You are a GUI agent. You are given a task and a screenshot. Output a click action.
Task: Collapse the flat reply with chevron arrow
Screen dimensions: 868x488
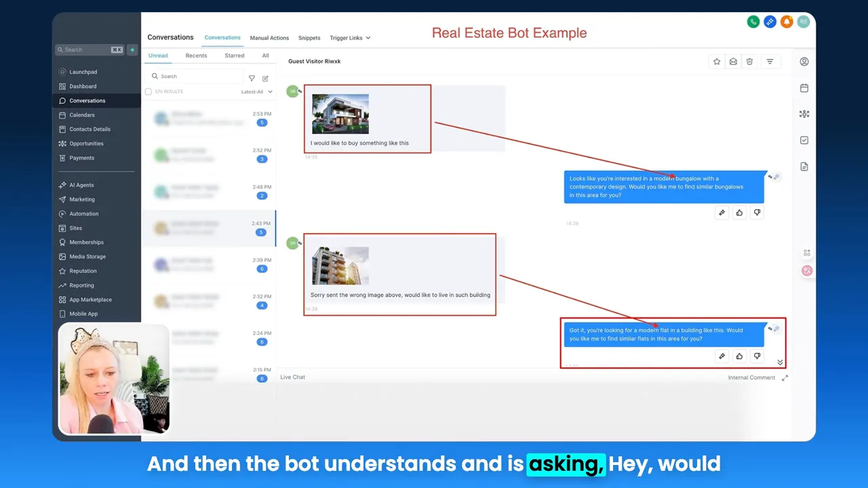(780, 362)
